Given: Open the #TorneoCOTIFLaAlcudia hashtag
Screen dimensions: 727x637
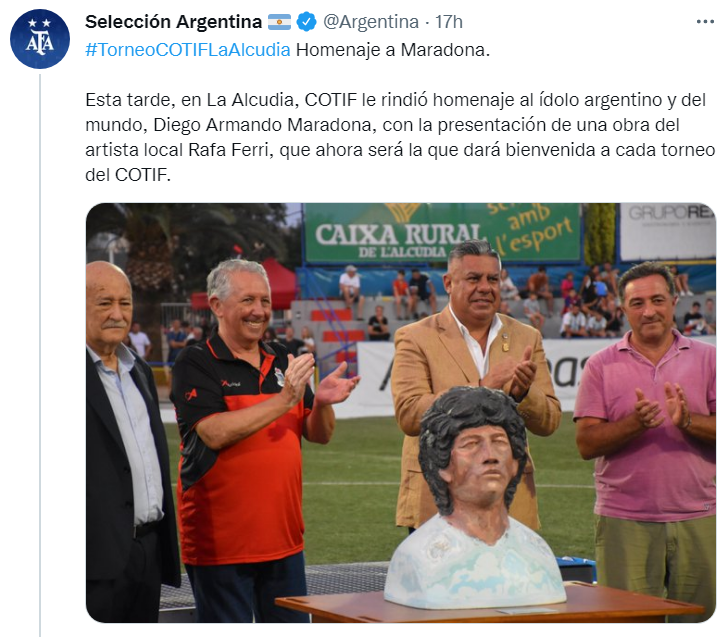Looking at the screenshot, I should tap(188, 50).
